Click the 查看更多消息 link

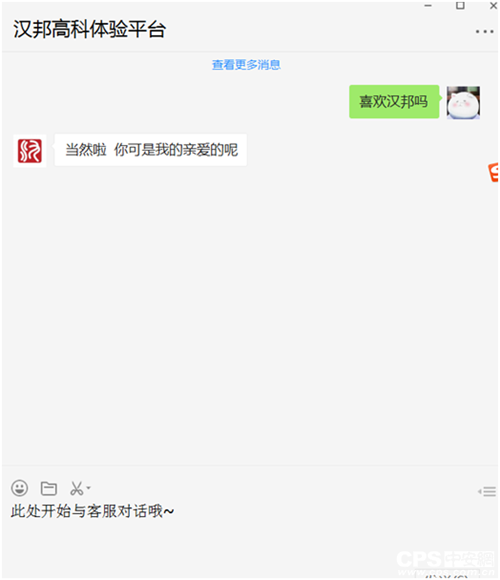(x=246, y=65)
